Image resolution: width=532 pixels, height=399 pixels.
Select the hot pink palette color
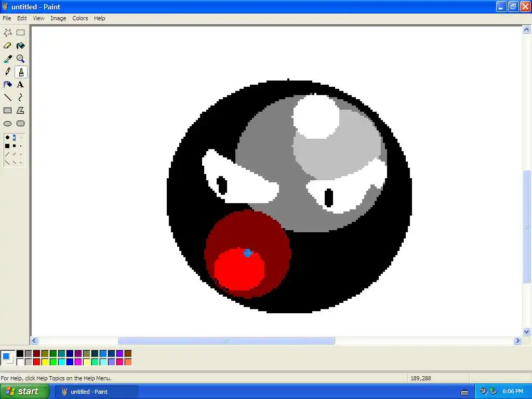(120, 362)
